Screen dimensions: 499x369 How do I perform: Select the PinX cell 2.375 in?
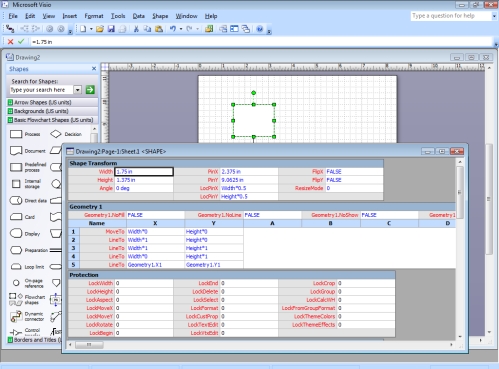pyautogui.click(x=249, y=172)
